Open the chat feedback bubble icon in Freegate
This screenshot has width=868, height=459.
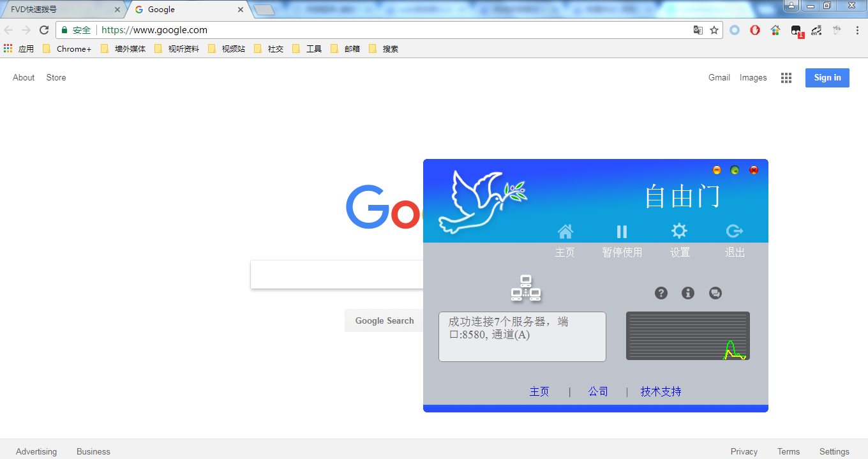coord(715,293)
